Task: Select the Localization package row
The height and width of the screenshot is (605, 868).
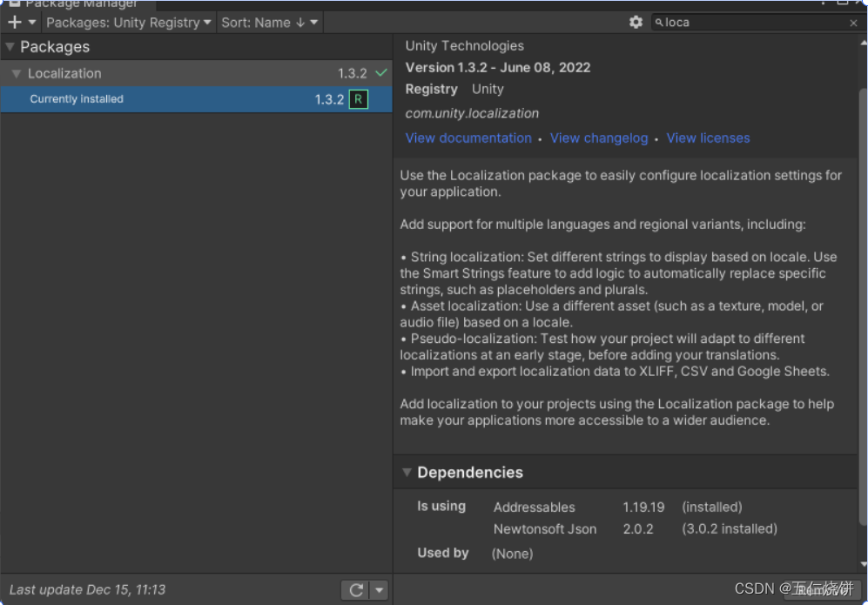Action: [x=174, y=74]
